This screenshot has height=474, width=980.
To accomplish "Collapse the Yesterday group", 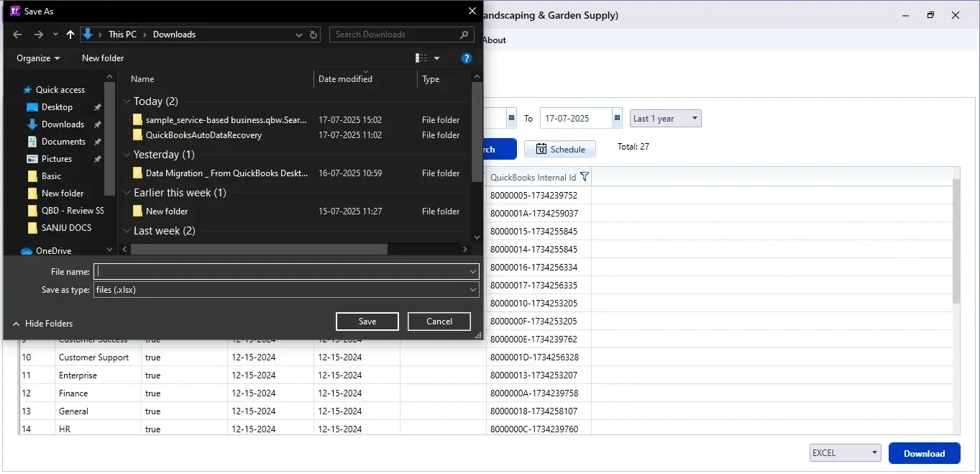I will pyautogui.click(x=127, y=155).
